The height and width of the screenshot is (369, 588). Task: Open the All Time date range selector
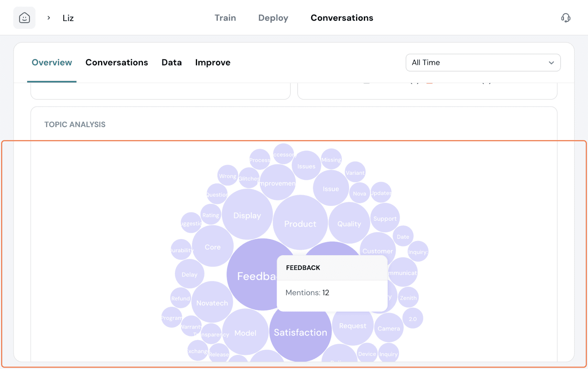tap(478, 63)
